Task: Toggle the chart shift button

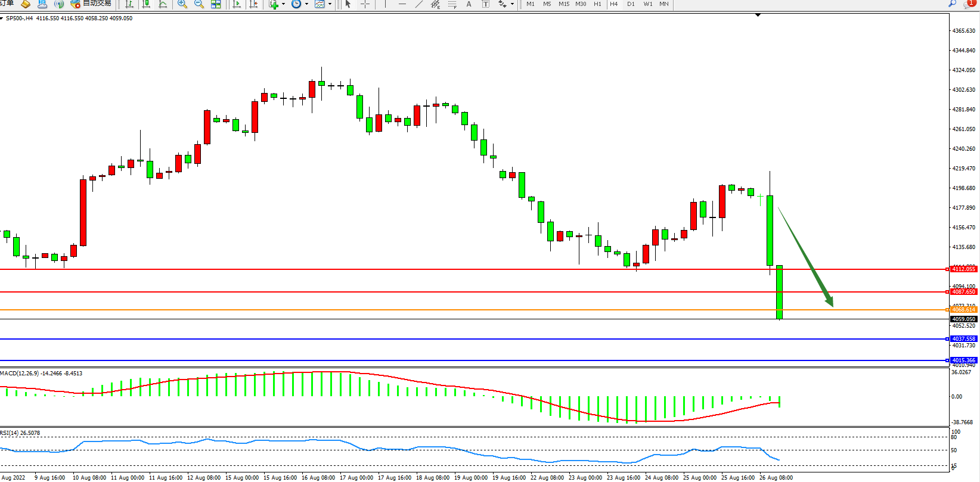Action: 253,4
